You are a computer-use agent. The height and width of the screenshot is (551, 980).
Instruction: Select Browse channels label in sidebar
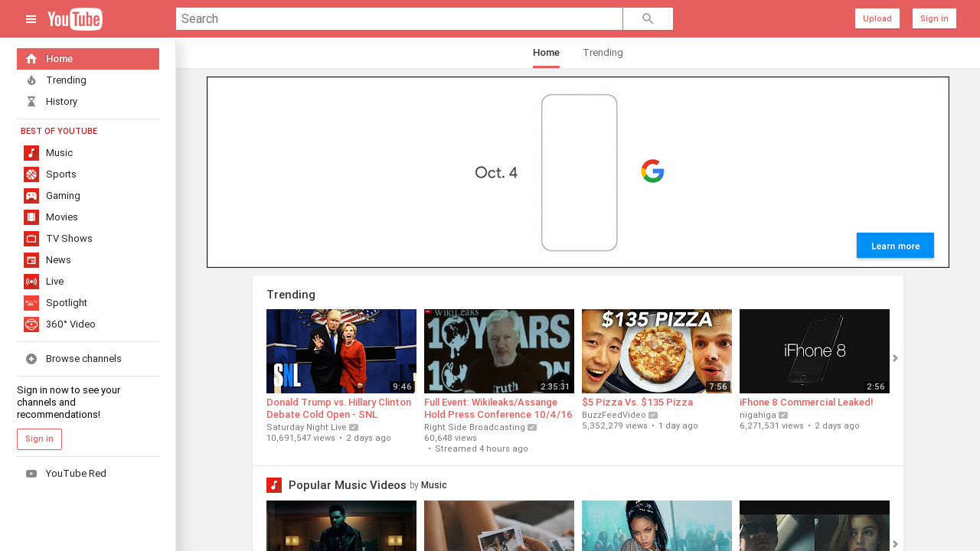tap(83, 359)
